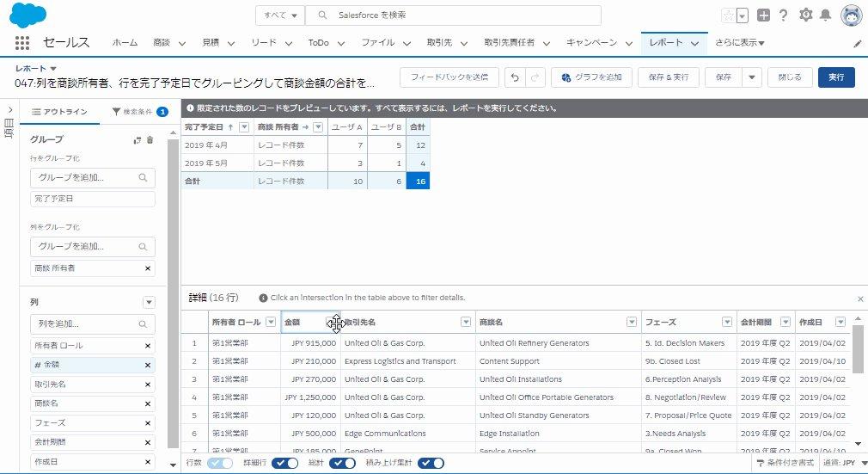Image resolution: width=868 pixels, height=474 pixels.
Task: Open the 見積 tab
Action: tap(211, 43)
